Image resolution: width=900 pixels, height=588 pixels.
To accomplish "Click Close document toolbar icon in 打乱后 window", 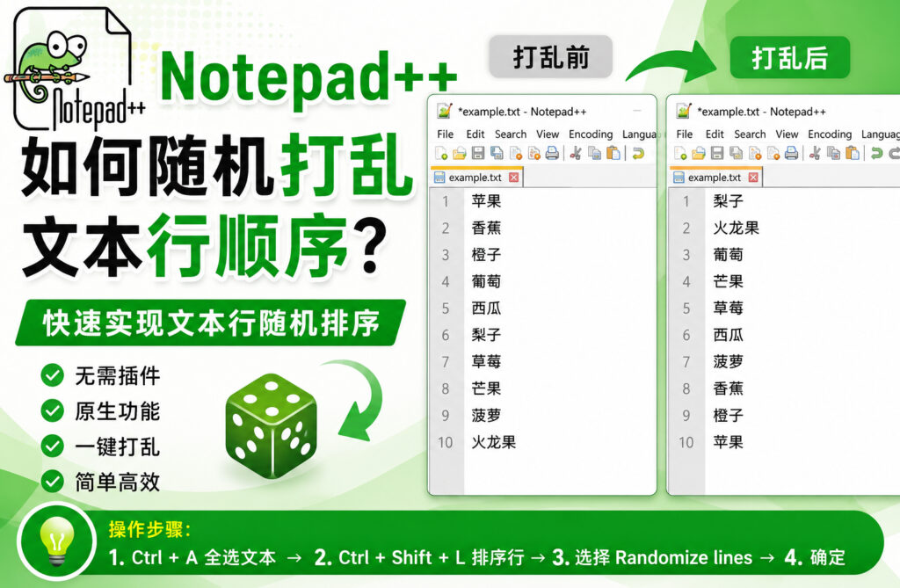I will pyautogui.click(x=755, y=153).
